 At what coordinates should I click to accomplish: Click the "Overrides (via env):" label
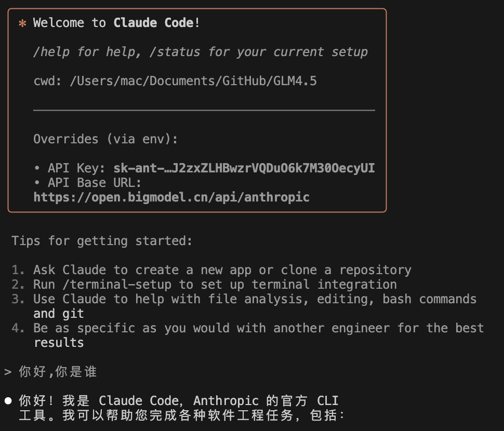(x=105, y=139)
